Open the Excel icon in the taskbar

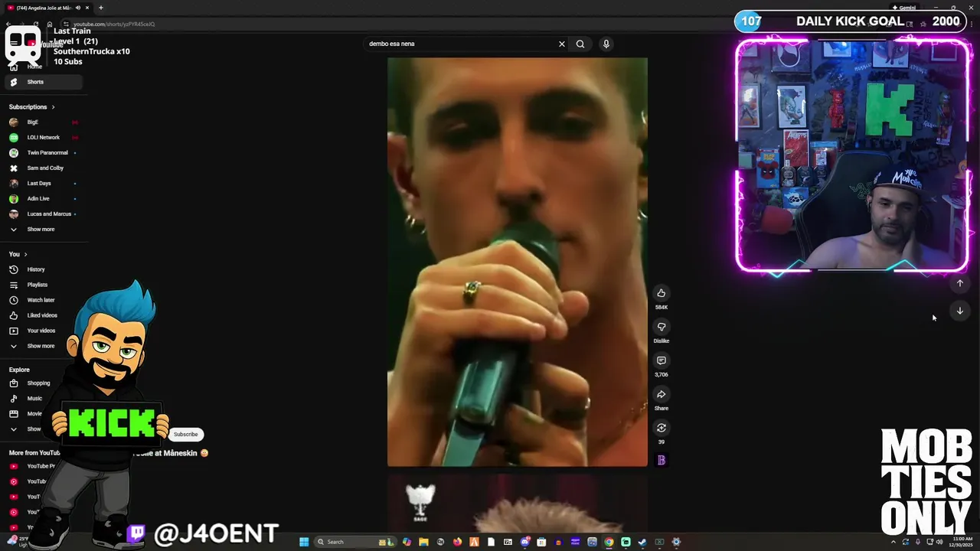[x=659, y=542]
